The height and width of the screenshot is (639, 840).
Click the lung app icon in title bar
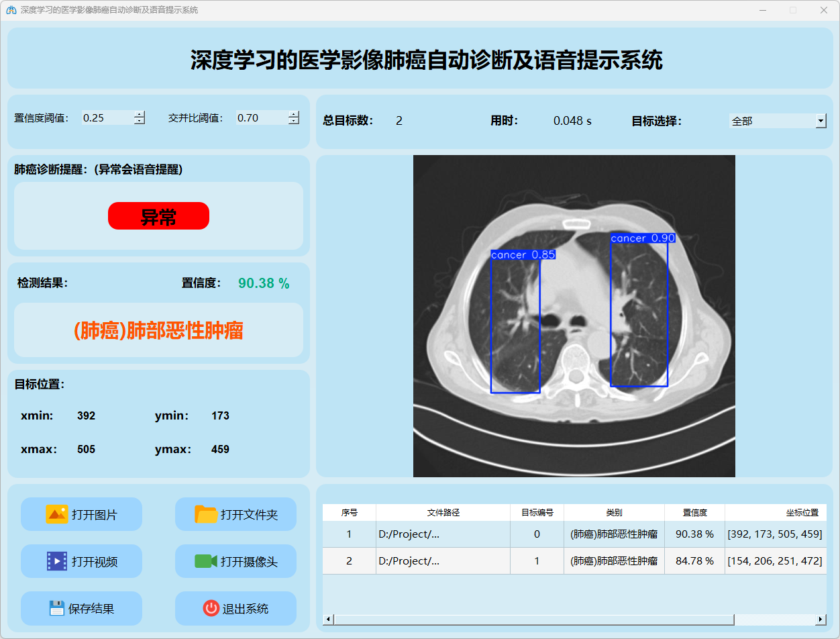pos(11,10)
